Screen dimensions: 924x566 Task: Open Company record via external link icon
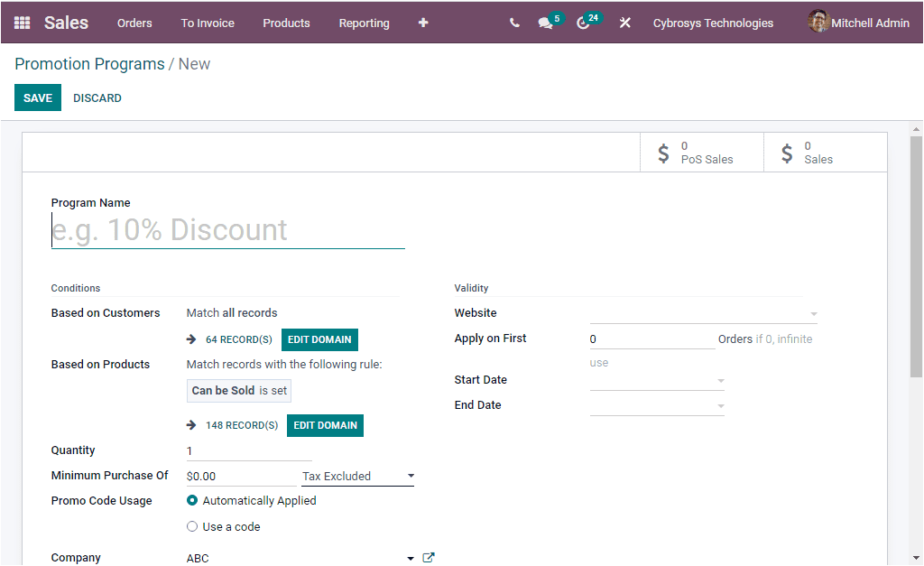[428, 557]
